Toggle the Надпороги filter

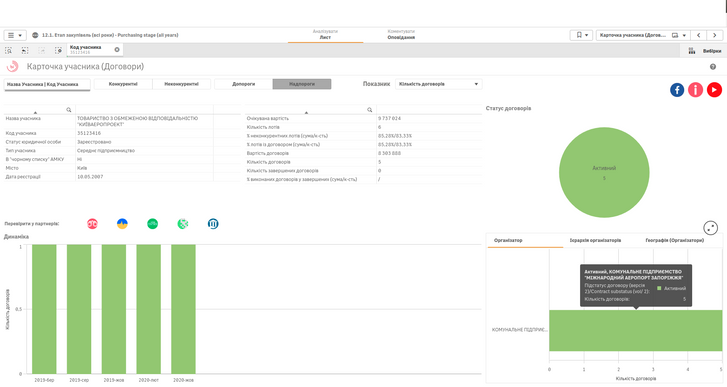click(x=302, y=84)
